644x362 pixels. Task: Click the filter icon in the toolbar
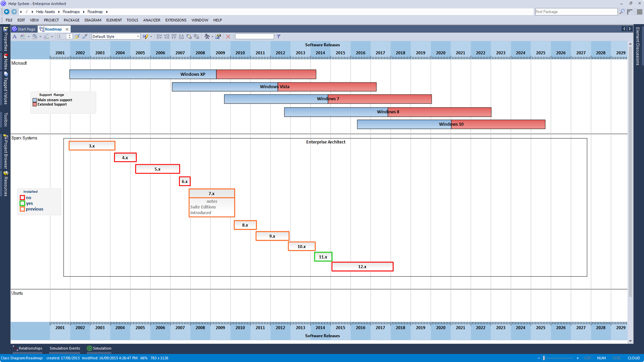pos(279,36)
